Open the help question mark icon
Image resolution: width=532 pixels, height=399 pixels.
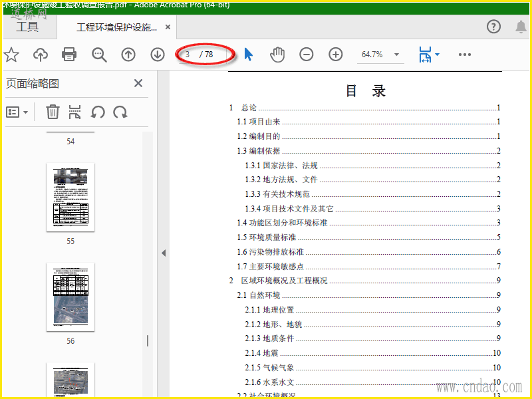493,27
